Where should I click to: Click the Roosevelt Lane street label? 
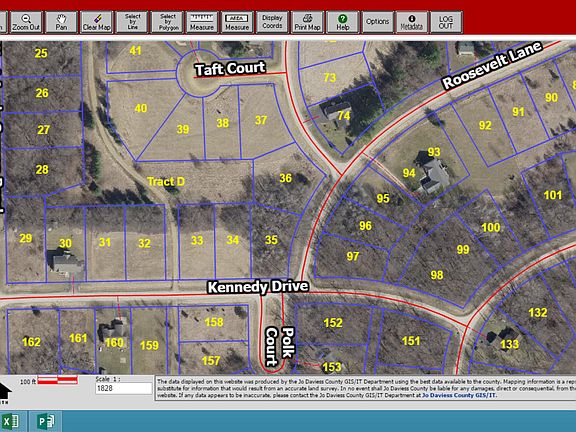(x=492, y=65)
